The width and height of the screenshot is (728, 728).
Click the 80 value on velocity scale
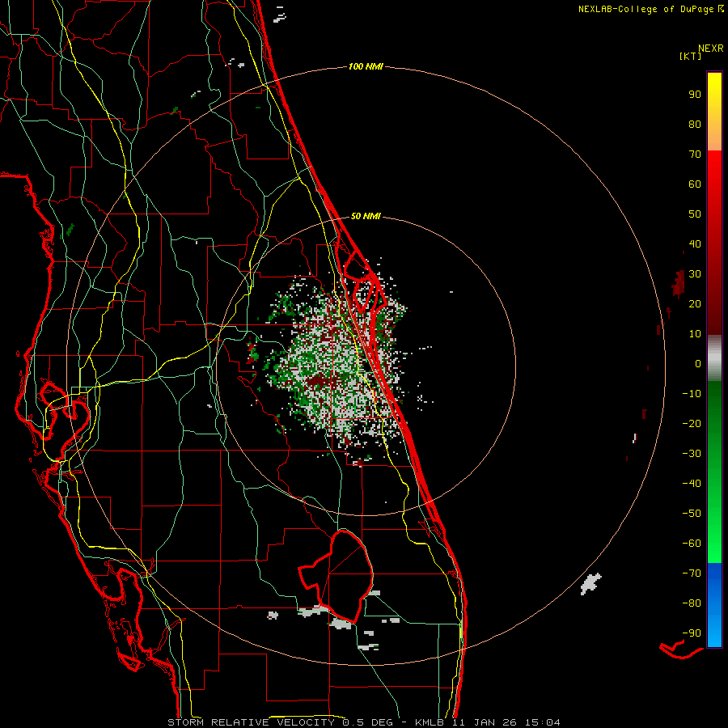(695, 125)
